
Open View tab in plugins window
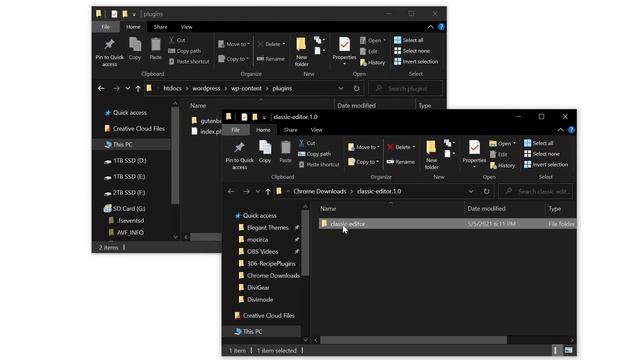pos(187,27)
